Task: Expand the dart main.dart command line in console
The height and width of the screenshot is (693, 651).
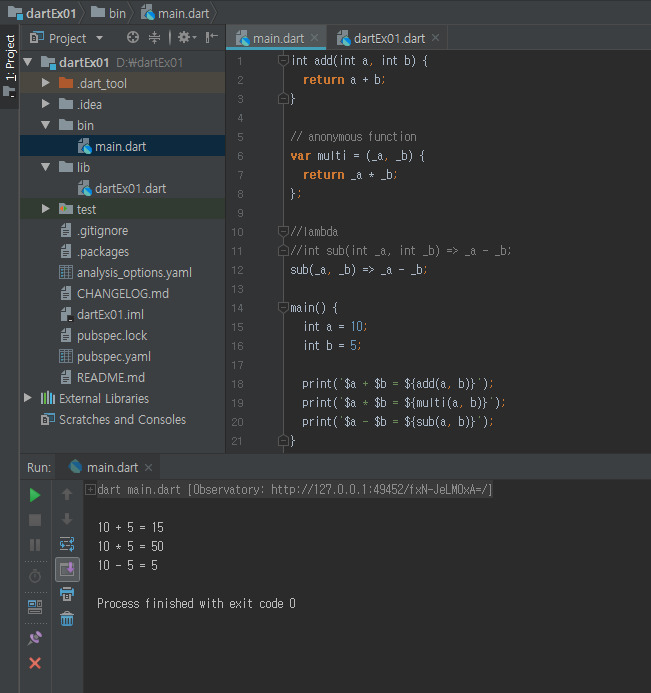Action: [90, 489]
